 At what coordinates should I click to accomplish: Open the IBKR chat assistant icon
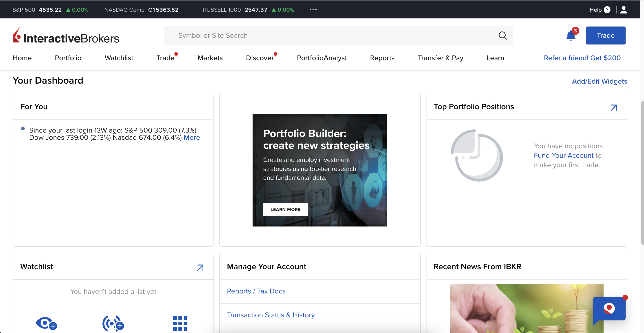click(x=609, y=309)
